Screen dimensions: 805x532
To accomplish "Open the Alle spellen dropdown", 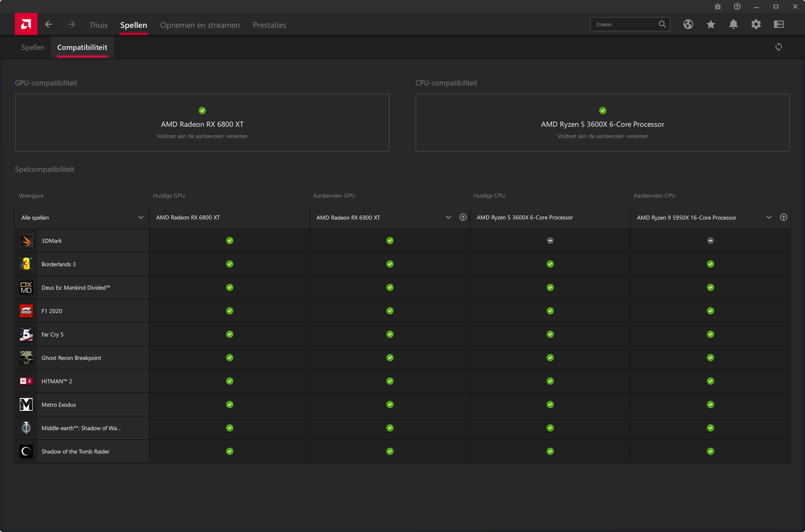I will (82, 218).
